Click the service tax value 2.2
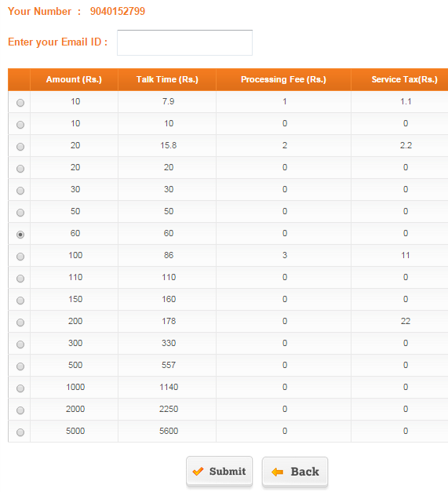This screenshot has height=492, width=448. click(x=406, y=145)
